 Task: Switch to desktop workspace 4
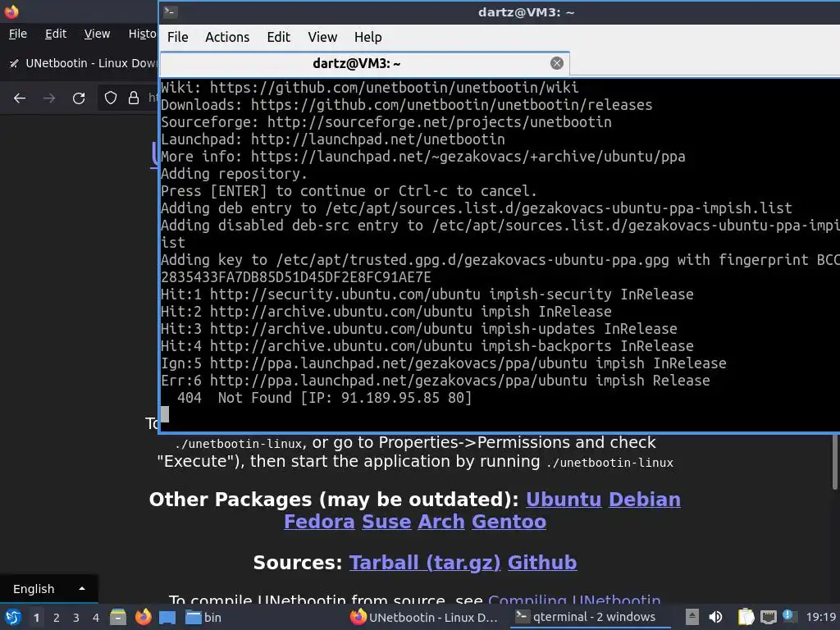tap(96, 617)
